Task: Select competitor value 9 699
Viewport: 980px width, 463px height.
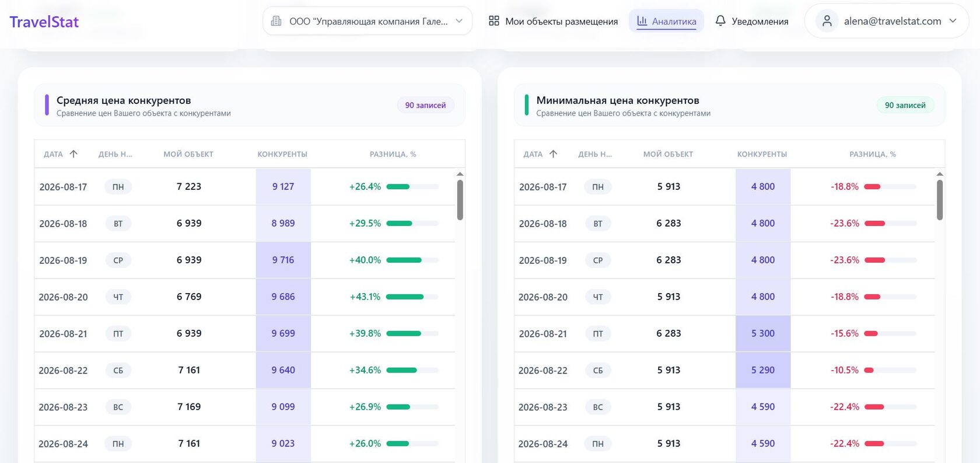Action: [283, 333]
